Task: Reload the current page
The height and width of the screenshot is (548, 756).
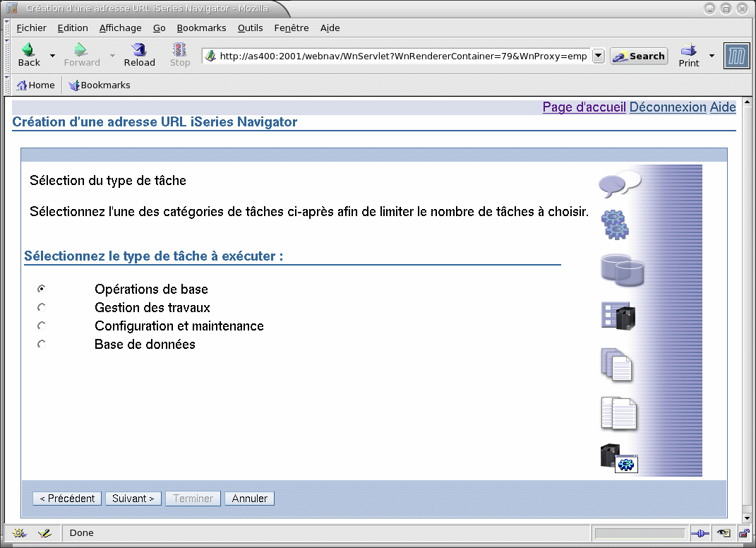Action: [139, 55]
